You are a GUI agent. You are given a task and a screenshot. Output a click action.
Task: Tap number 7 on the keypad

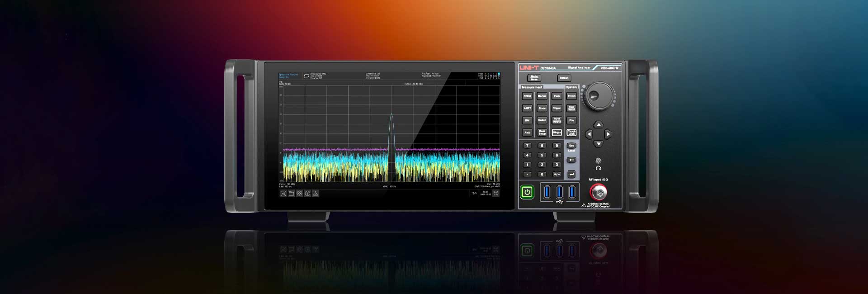(527, 146)
